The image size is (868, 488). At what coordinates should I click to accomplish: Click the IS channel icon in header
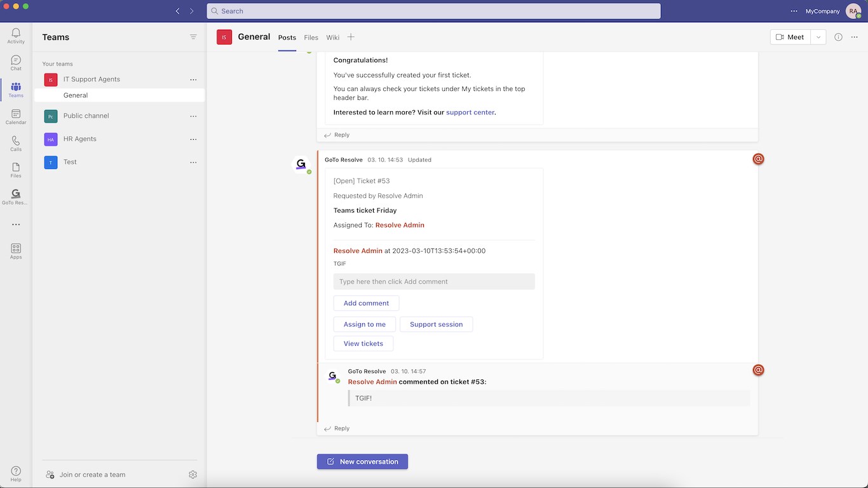224,37
